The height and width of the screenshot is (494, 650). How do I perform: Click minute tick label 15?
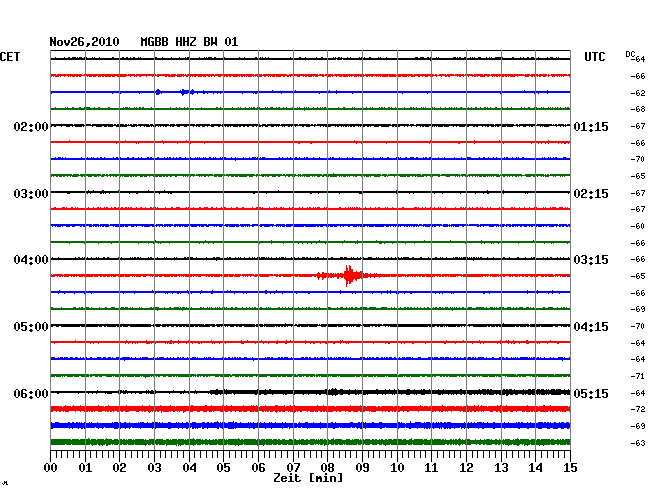(x=570, y=468)
